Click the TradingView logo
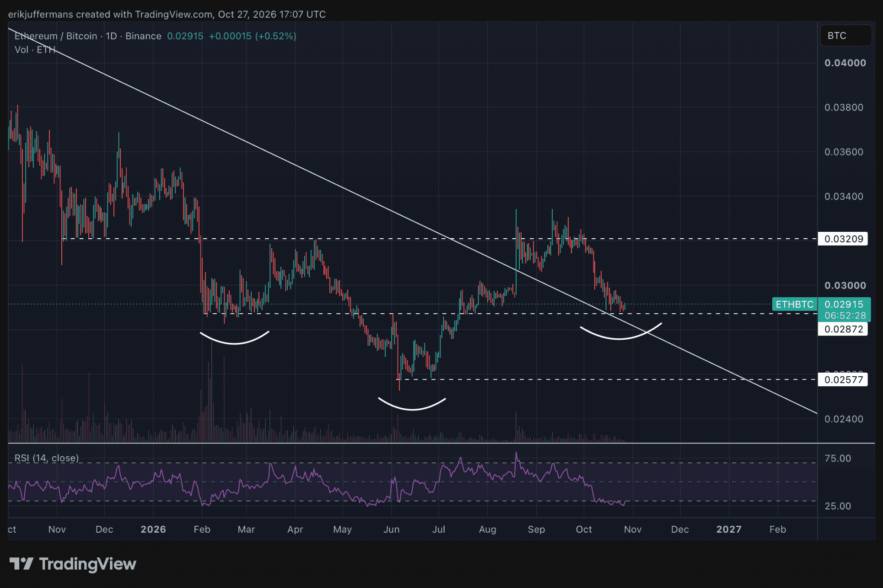The height and width of the screenshot is (588, 883). 73,564
